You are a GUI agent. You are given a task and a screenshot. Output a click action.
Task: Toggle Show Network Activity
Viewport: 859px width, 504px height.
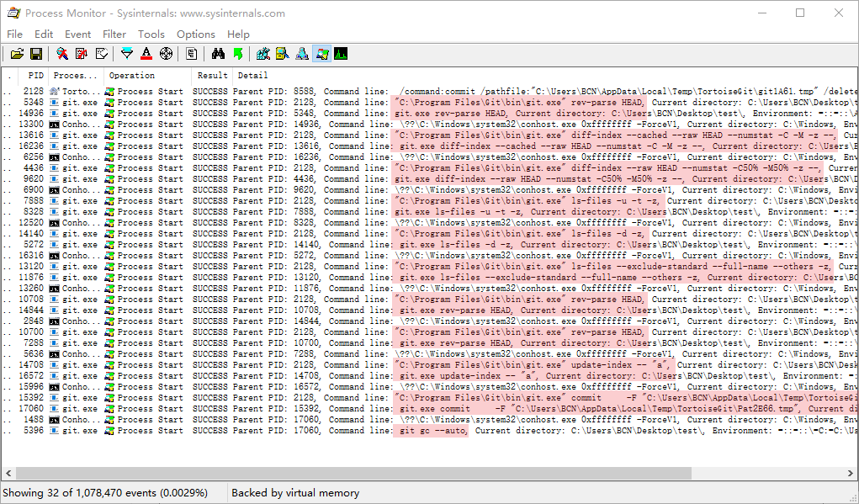pos(302,54)
